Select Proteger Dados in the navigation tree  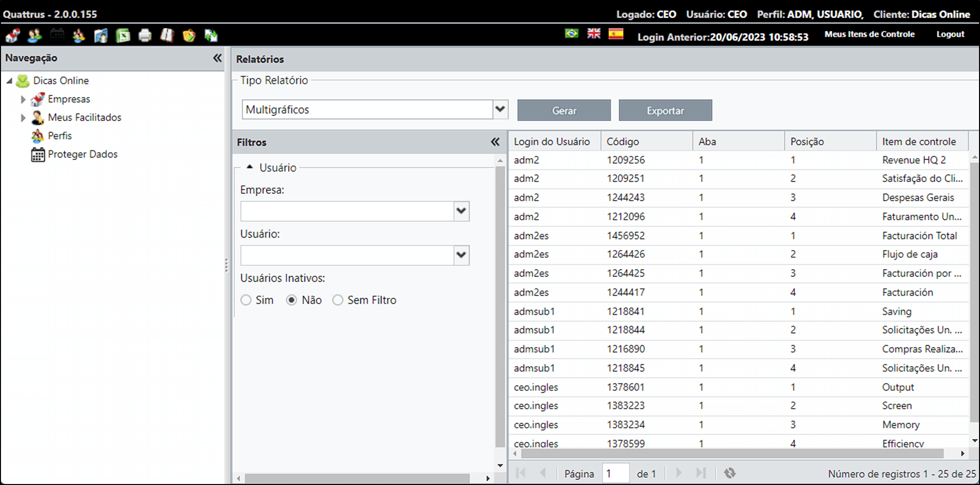pyautogui.click(x=83, y=154)
